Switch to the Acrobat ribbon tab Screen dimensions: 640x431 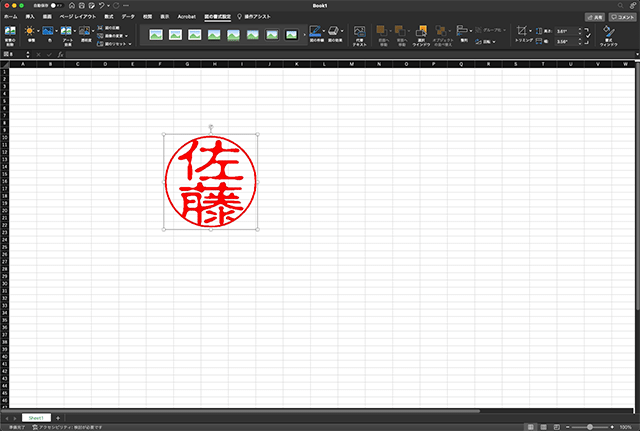coord(187,17)
